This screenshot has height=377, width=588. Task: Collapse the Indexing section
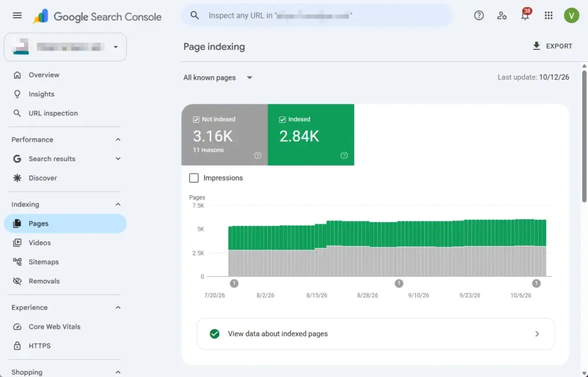118,205
